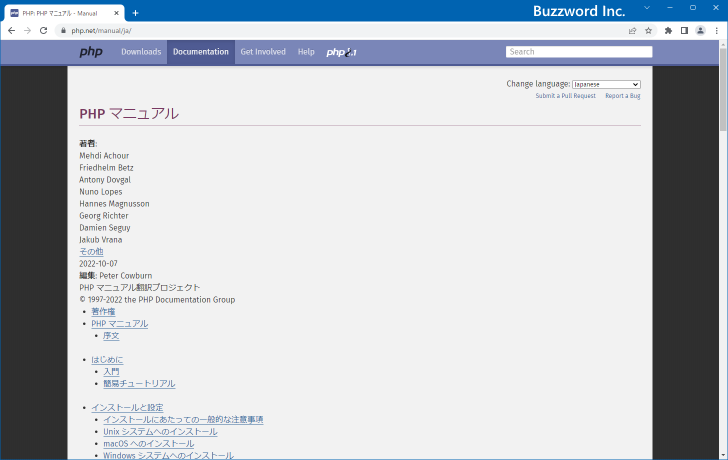
Task: Open the Get Involved menu item
Action: pos(263,52)
